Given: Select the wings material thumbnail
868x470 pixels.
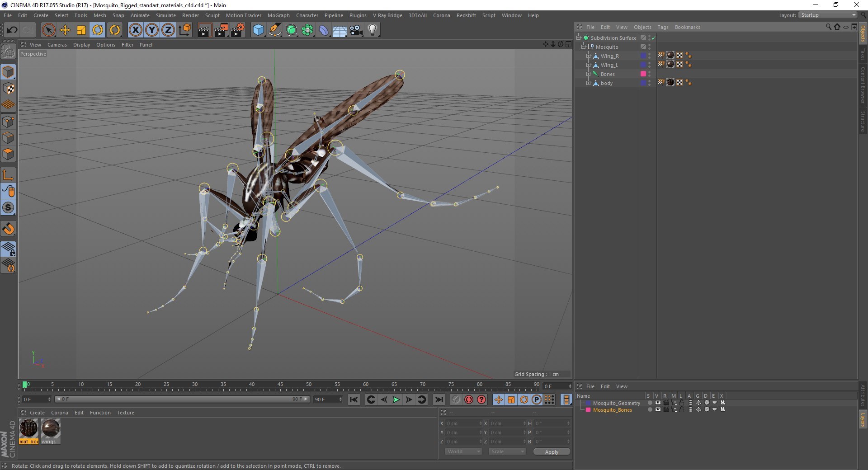Looking at the screenshot, I should [51, 431].
